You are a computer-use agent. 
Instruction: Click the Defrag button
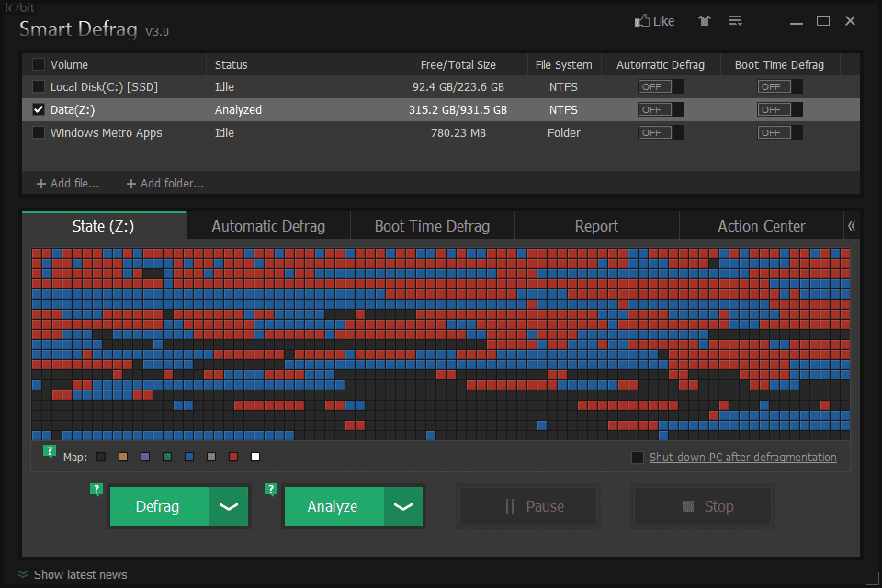[160, 506]
